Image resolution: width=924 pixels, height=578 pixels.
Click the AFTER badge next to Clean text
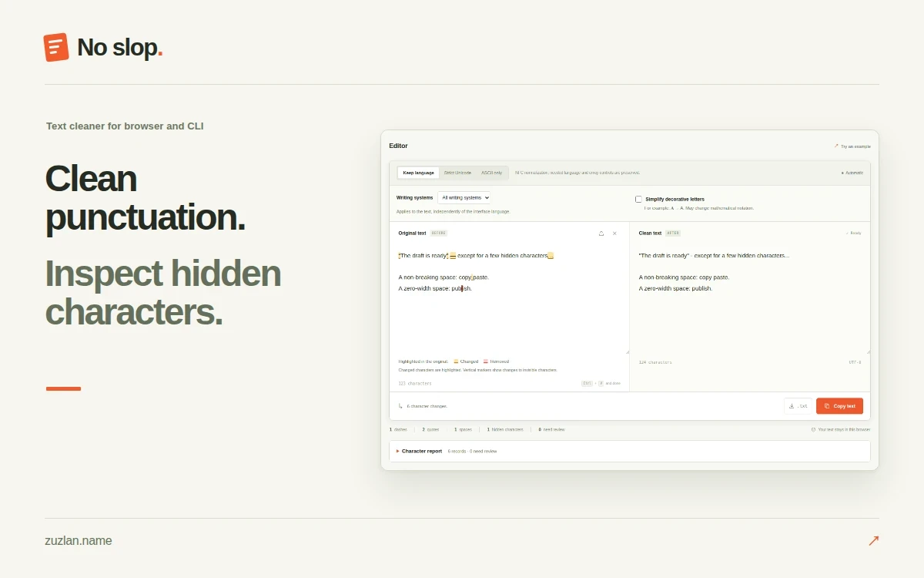(x=672, y=233)
